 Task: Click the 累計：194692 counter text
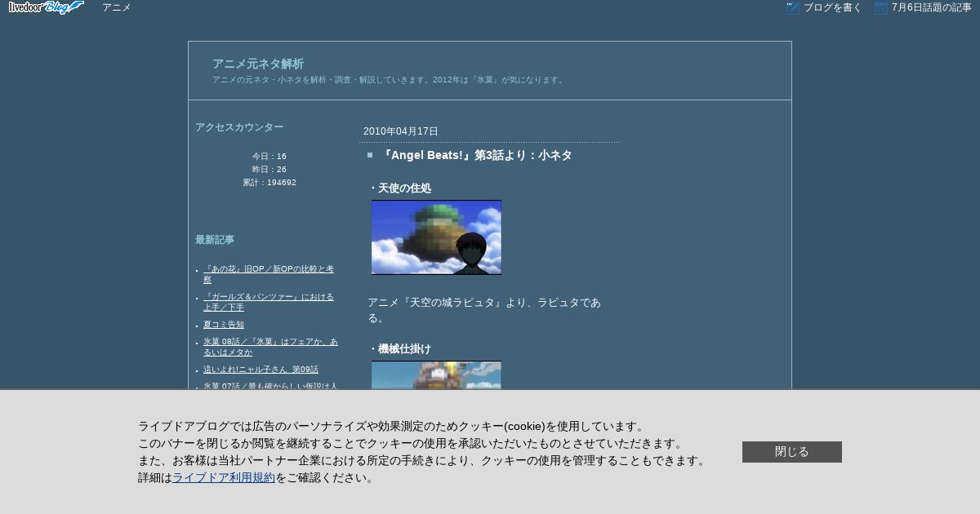point(269,183)
